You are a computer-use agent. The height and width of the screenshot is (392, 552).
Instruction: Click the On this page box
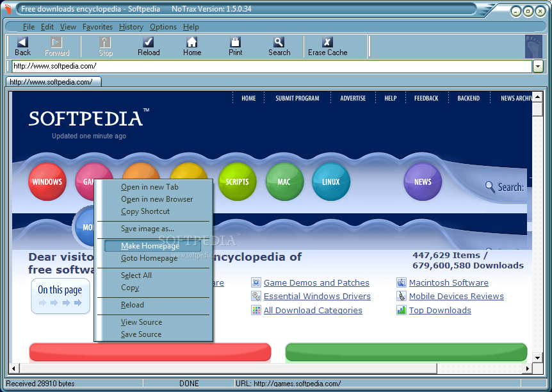60,296
